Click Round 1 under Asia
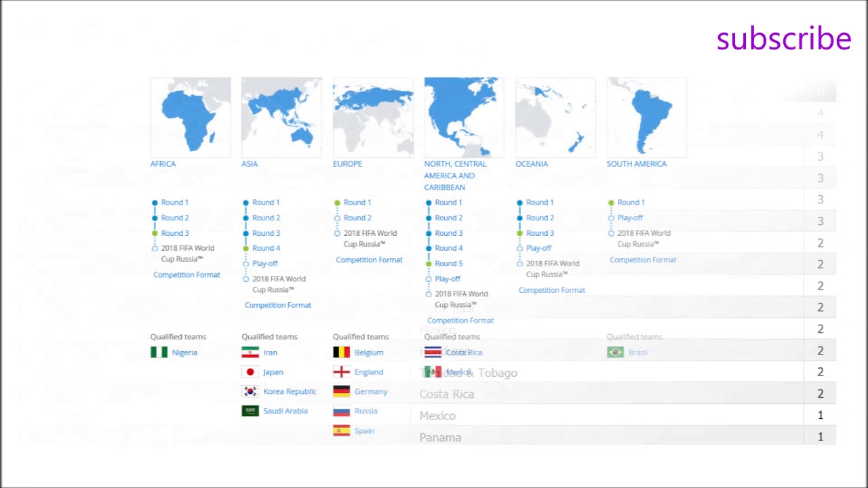The image size is (868, 488). click(x=266, y=203)
